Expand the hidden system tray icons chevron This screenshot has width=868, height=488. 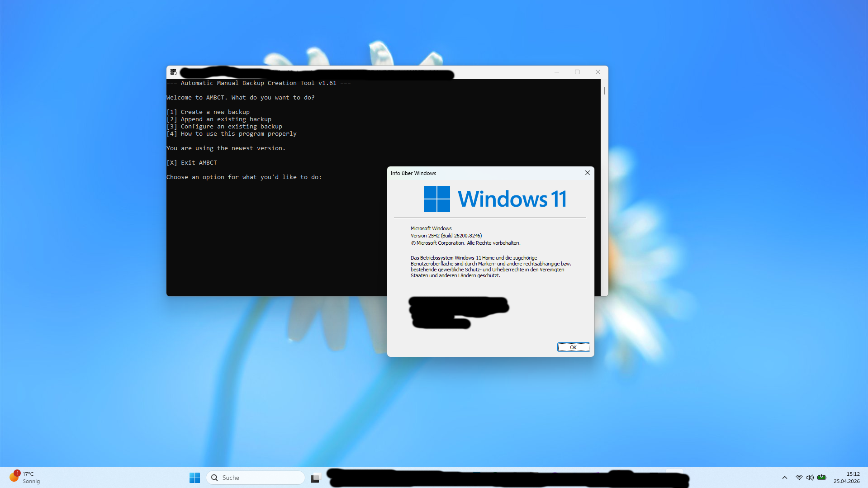click(x=784, y=478)
